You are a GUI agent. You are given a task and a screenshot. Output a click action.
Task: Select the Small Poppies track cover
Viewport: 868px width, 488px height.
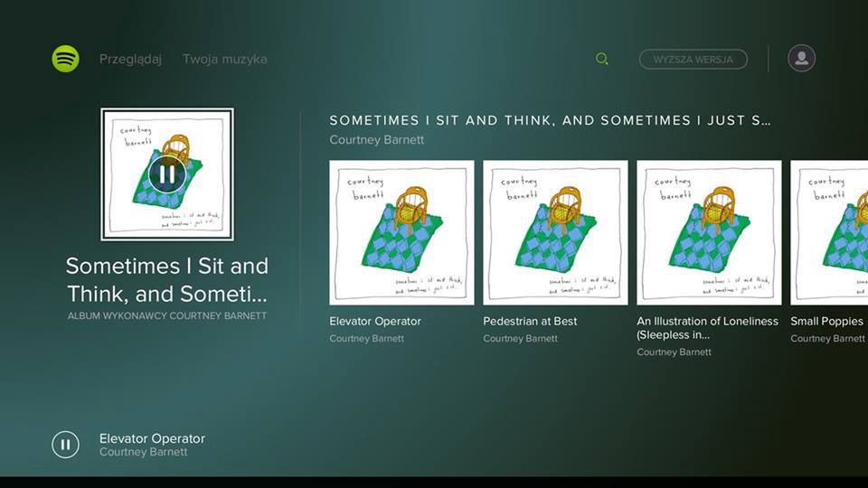point(829,232)
